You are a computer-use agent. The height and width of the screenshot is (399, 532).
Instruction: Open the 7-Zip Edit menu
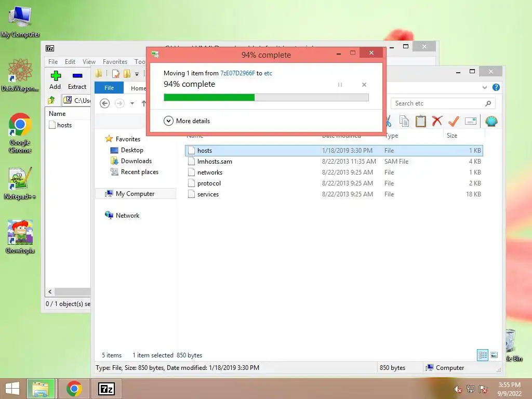(70, 61)
